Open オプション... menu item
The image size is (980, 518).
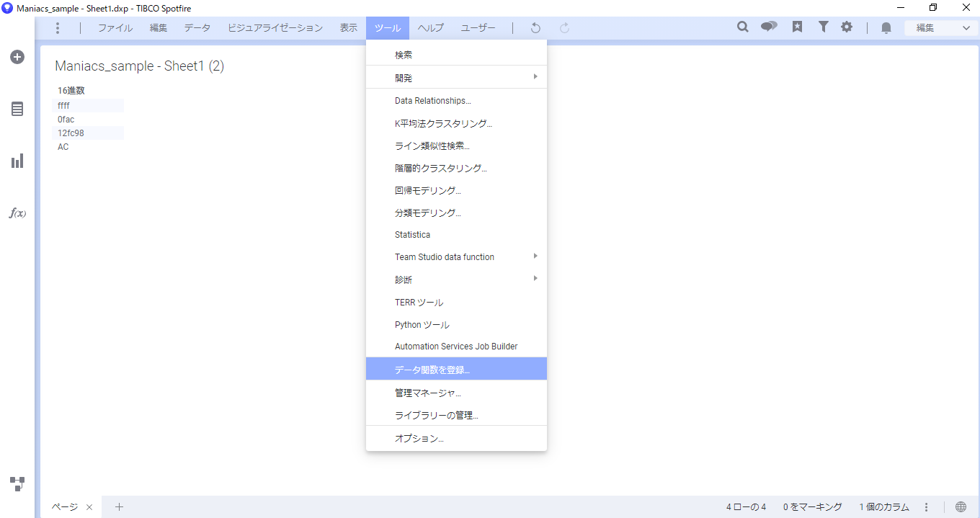tap(457, 438)
